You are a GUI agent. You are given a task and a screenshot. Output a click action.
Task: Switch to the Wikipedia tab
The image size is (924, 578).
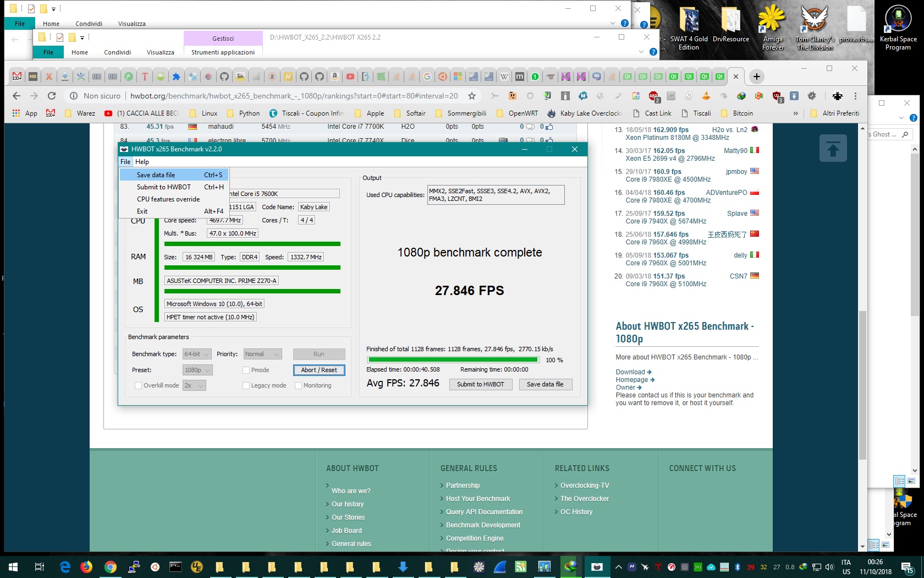coord(504,77)
